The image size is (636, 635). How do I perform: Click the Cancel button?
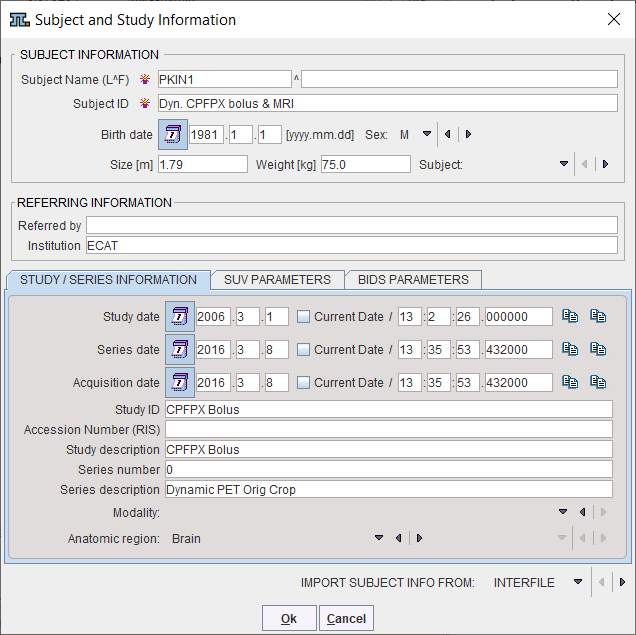click(x=346, y=618)
